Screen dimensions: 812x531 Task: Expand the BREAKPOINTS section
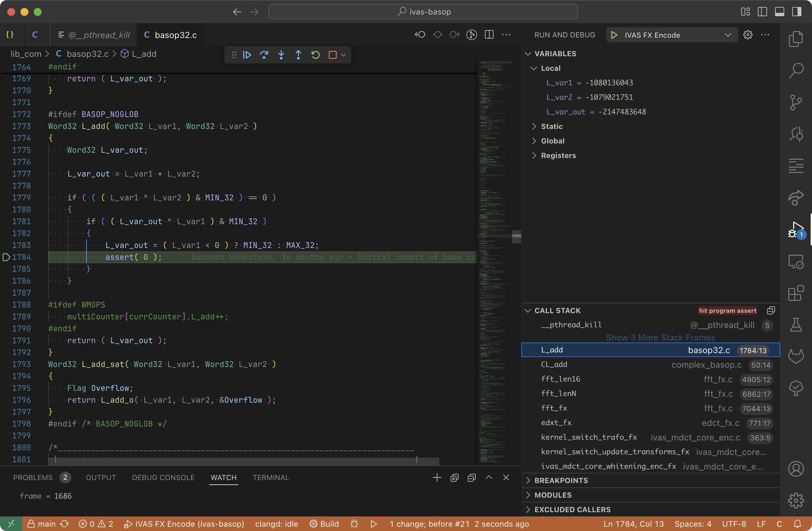pyautogui.click(x=561, y=480)
